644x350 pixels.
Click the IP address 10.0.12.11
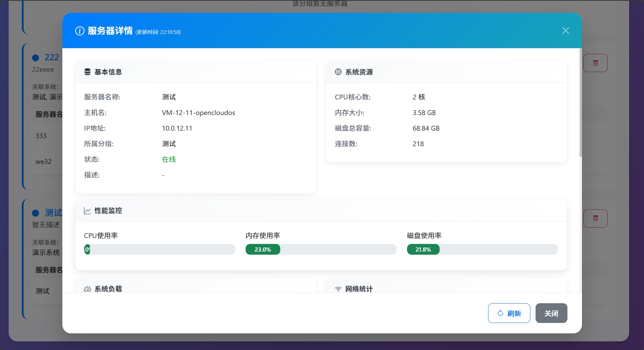(x=177, y=128)
